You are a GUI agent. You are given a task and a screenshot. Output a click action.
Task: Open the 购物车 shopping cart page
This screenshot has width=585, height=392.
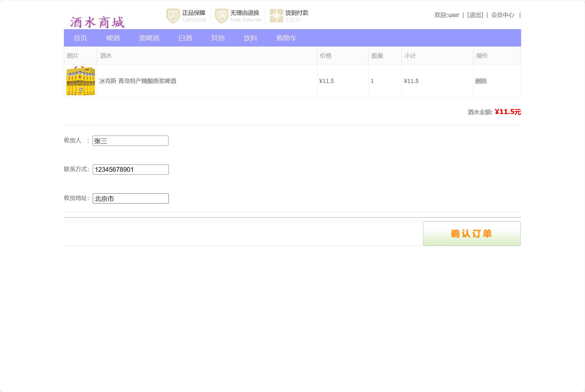287,38
